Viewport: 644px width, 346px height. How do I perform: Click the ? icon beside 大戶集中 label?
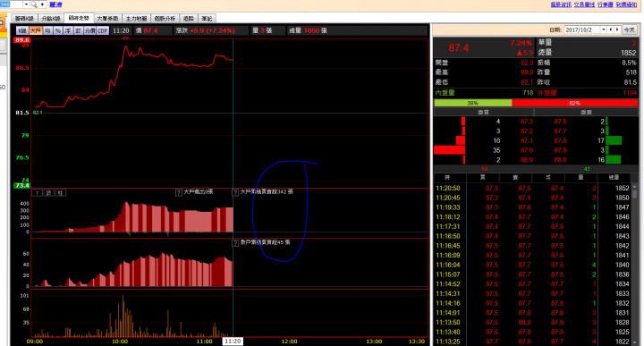[x=179, y=192]
